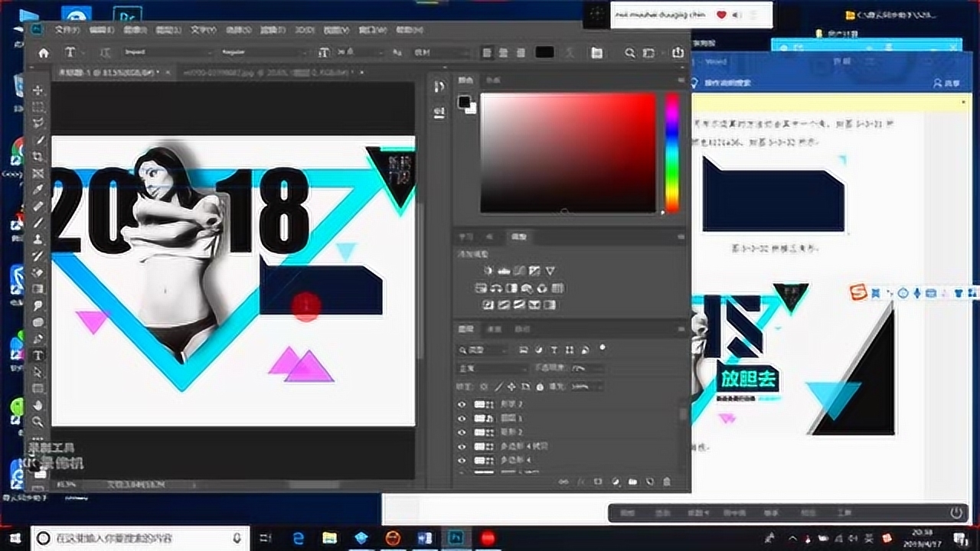The image size is (980, 551).
Task: Select the 多边形 4 拷贝 layer
Action: pyautogui.click(x=568, y=446)
